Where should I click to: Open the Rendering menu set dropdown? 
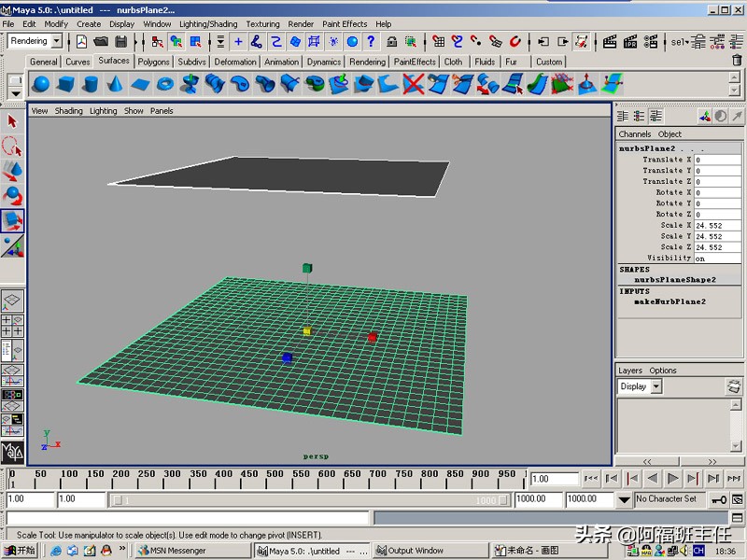(x=56, y=41)
